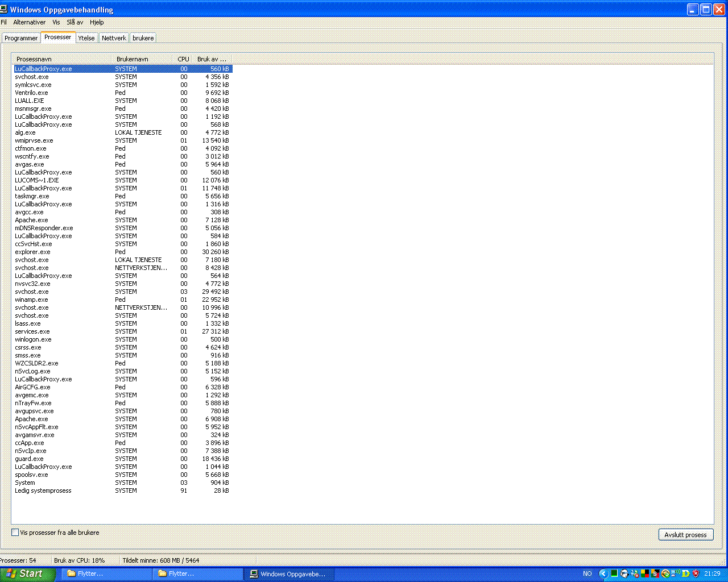Sort by the Bruk av minne column header

[x=212, y=59]
